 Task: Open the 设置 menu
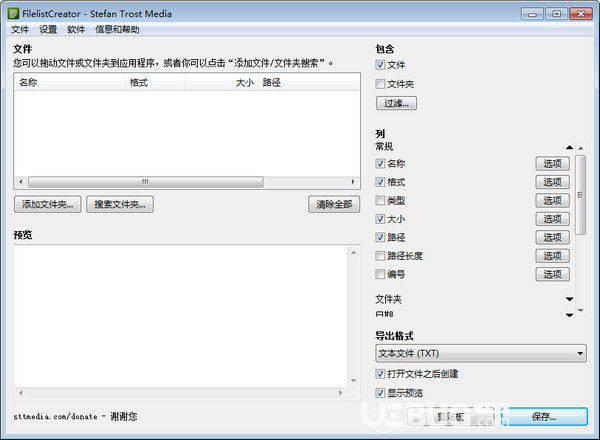48,29
